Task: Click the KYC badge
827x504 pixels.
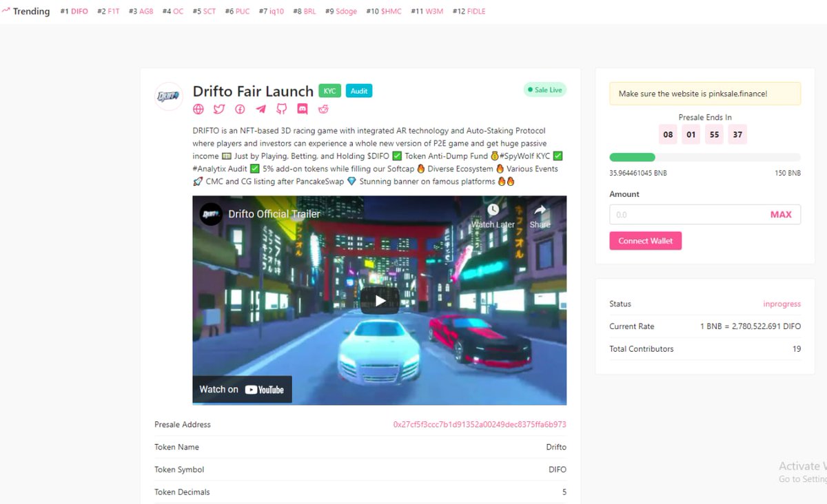Action: pyautogui.click(x=330, y=91)
